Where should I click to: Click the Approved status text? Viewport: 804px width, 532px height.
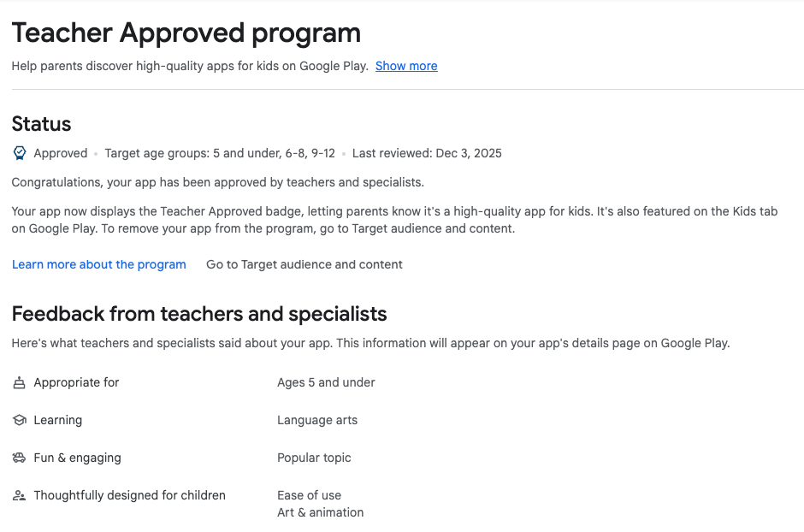61,154
